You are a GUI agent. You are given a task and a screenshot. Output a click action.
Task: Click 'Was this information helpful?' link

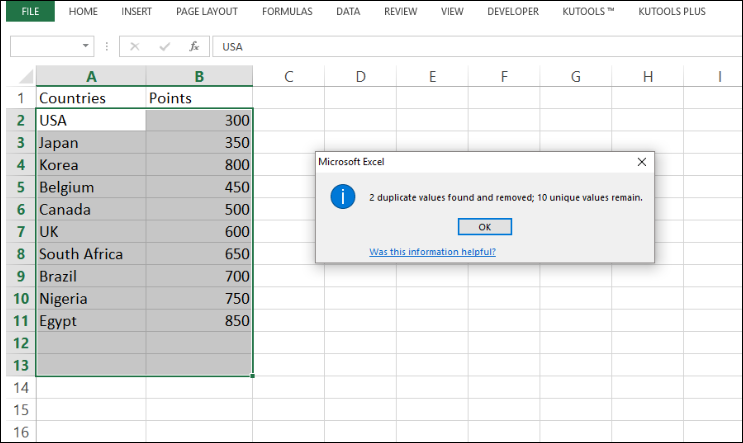point(432,252)
